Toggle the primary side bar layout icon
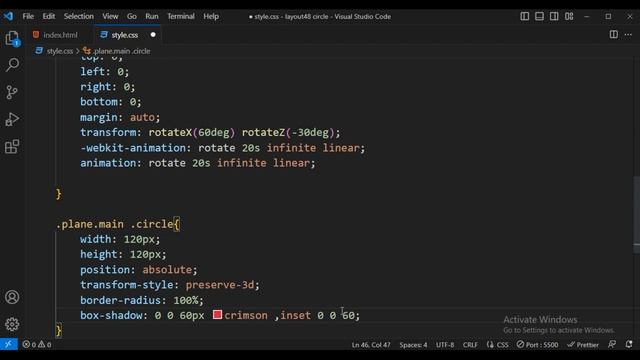The image size is (640, 360). pos(524,16)
